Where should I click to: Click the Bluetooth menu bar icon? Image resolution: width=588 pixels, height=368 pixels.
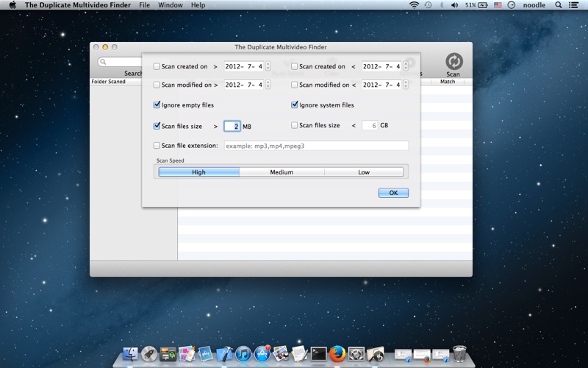point(442,5)
